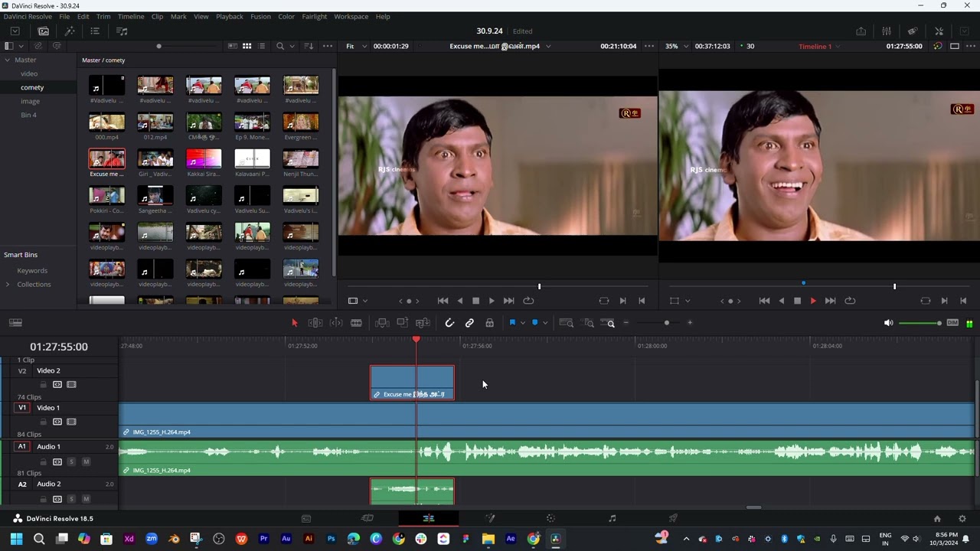980x551 pixels.
Task: Click A1 destination track button
Action: click(x=22, y=446)
